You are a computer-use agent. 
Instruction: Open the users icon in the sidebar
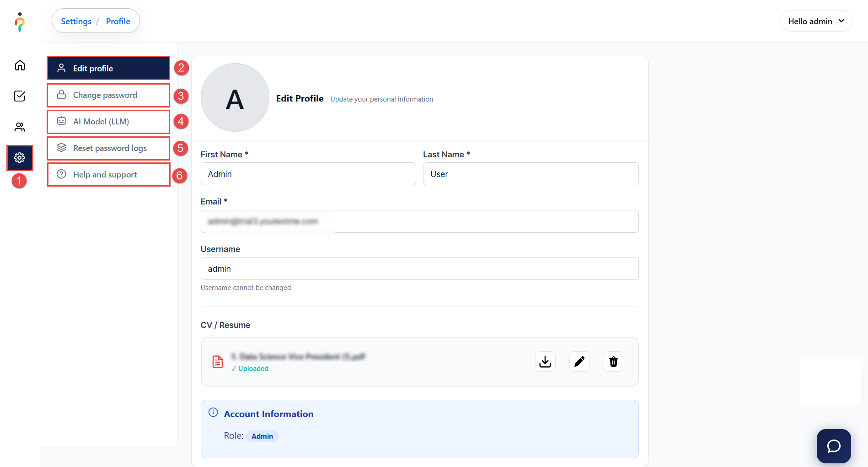click(20, 127)
